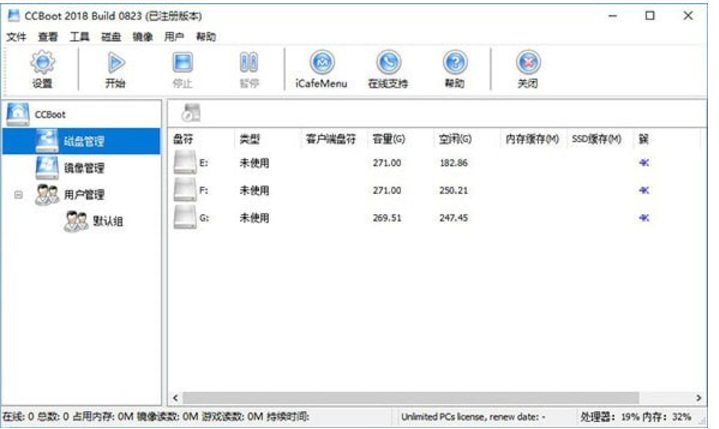Click the CCBoot title bar app icon
The image size is (719, 429).
14,16
